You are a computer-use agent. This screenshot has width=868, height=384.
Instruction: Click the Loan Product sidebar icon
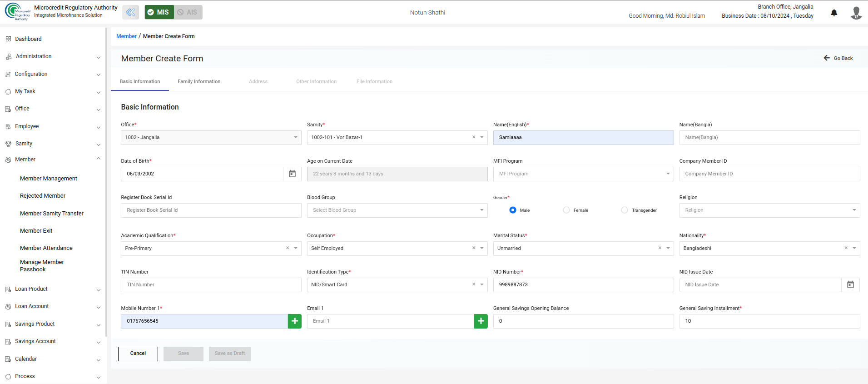(x=8, y=289)
